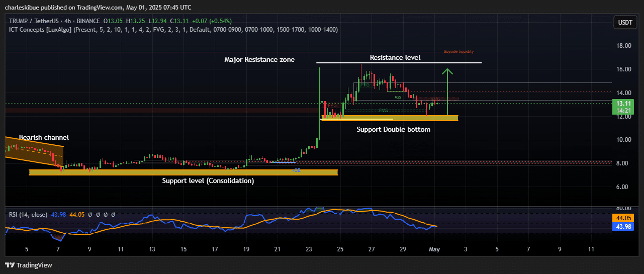This screenshot has width=644, height=274.
Task: Select the yellow double bottom support zone
Action: pos(390,118)
